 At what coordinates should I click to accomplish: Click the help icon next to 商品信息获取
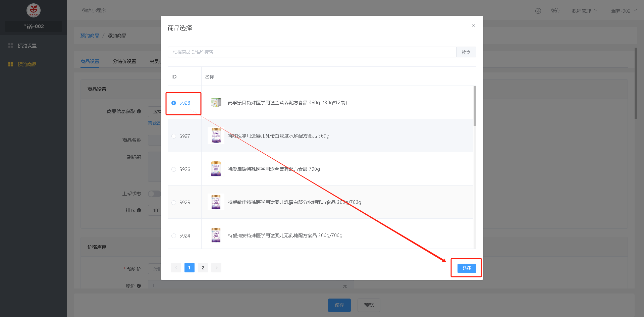(139, 111)
